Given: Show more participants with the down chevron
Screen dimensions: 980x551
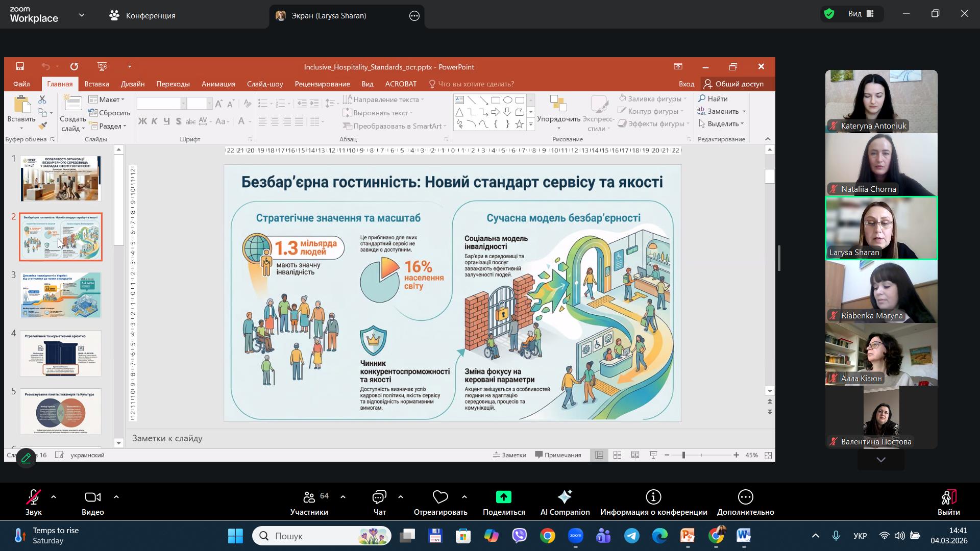Looking at the screenshot, I should (x=881, y=460).
